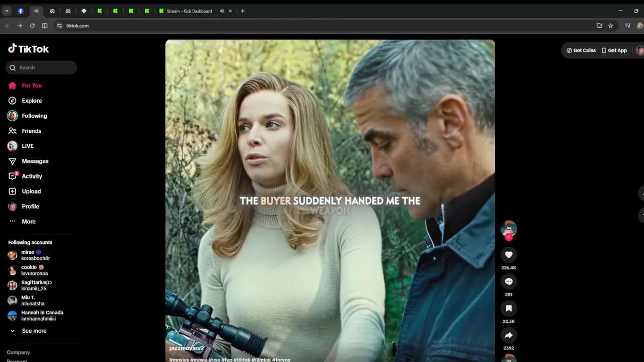Image resolution: width=644 pixels, height=362 pixels.
Task: Open the site information icon
Action: 59,26
